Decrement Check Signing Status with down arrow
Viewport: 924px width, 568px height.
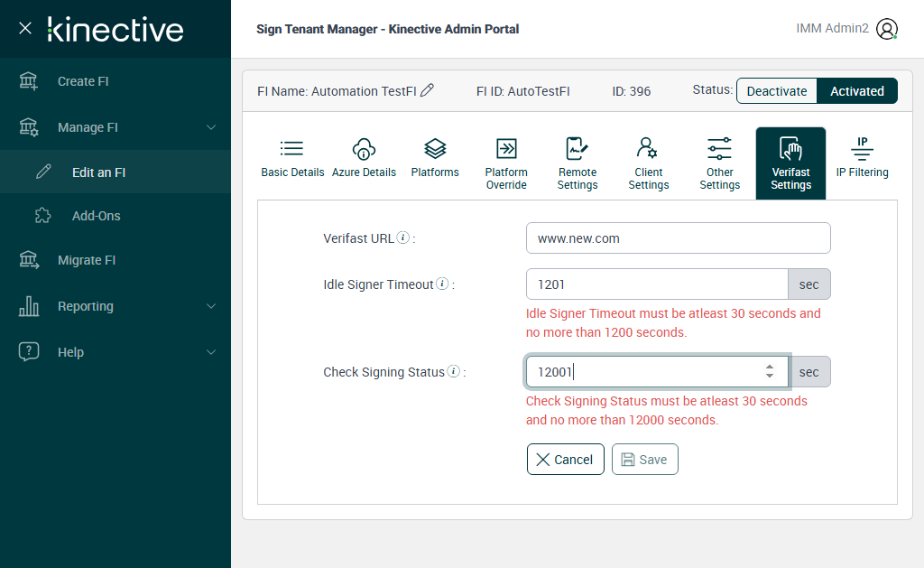pyautogui.click(x=770, y=376)
